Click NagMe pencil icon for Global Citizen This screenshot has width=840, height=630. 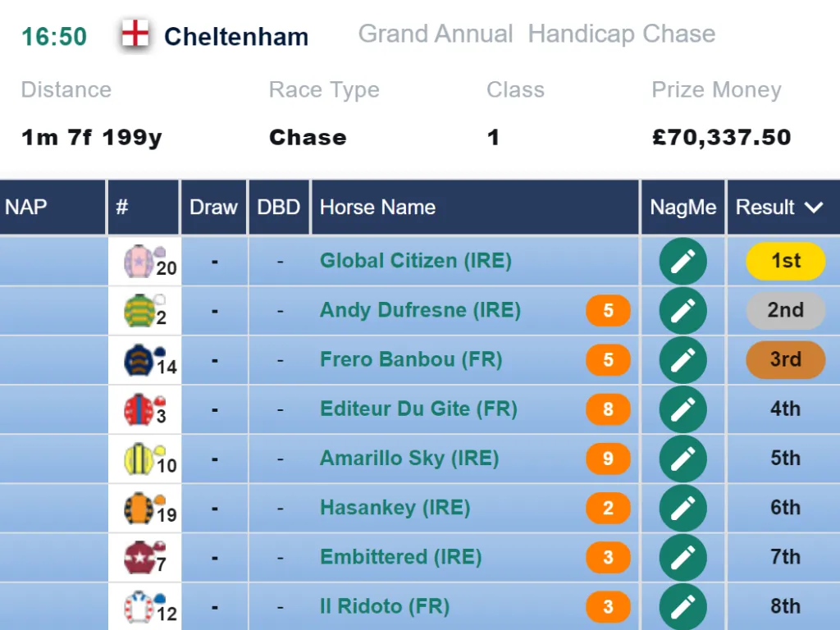tap(683, 261)
